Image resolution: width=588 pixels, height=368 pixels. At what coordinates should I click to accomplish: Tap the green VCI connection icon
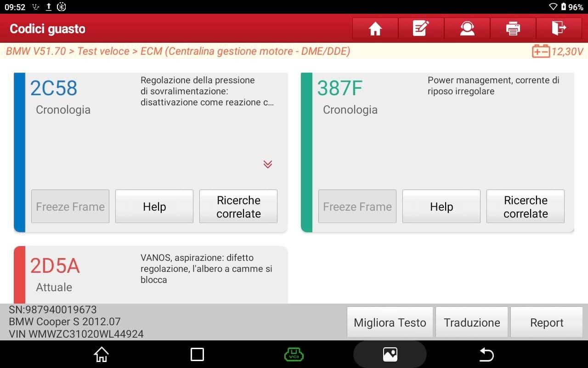pyautogui.click(x=294, y=354)
